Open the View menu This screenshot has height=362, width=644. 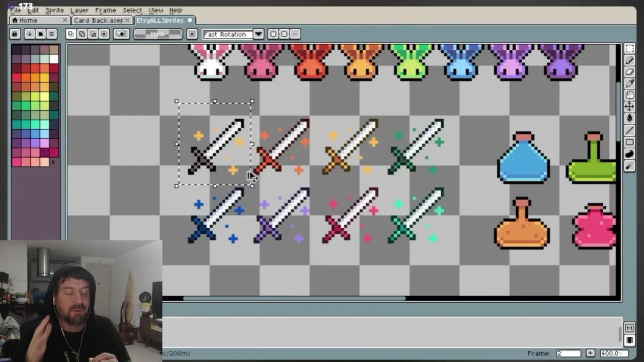(155, 10)
